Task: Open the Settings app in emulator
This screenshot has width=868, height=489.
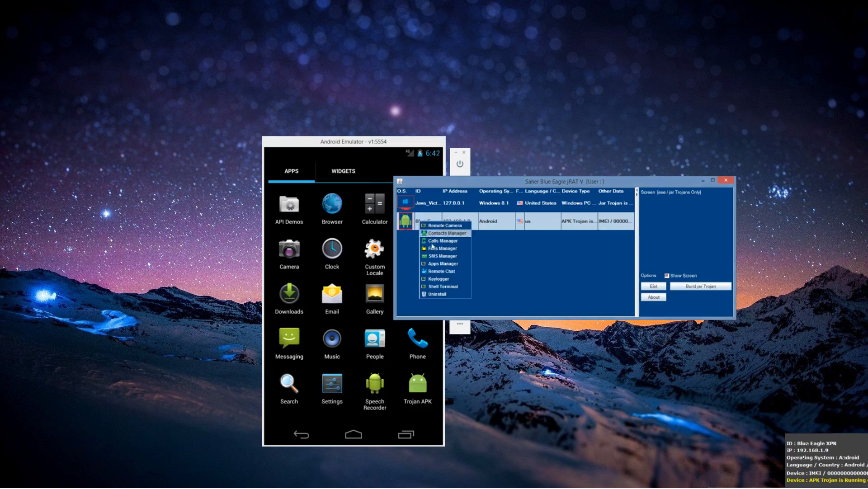Action: pyautogui.click(x=332, y=384)
